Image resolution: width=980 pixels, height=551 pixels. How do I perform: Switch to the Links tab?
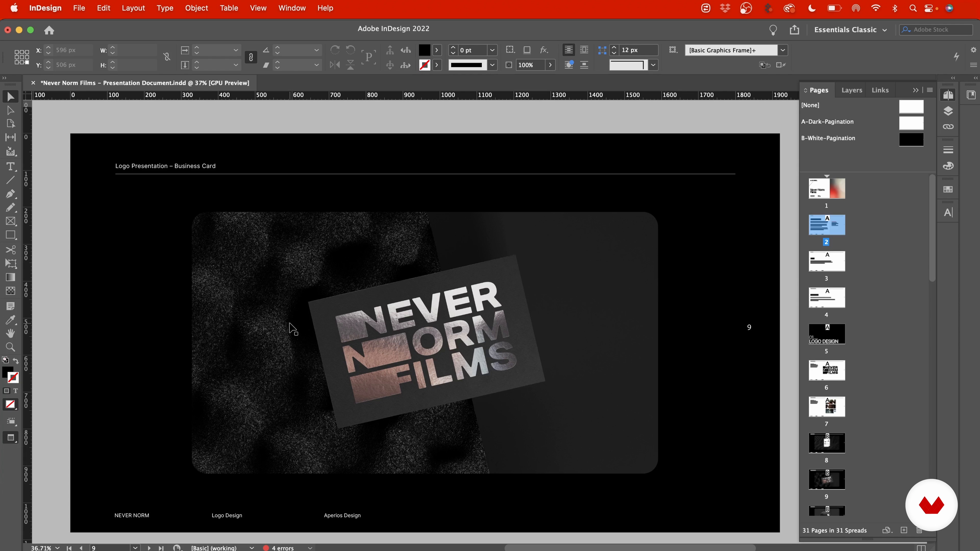880,90
